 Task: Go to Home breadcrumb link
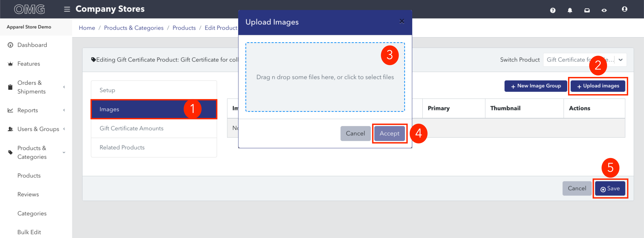[x=87, y=28]
